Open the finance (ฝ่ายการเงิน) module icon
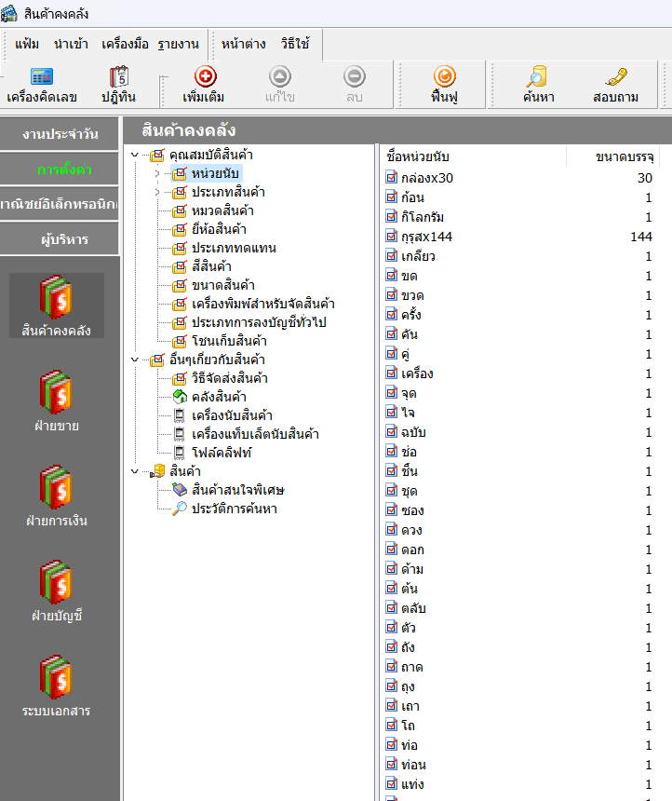 (55, 486)
